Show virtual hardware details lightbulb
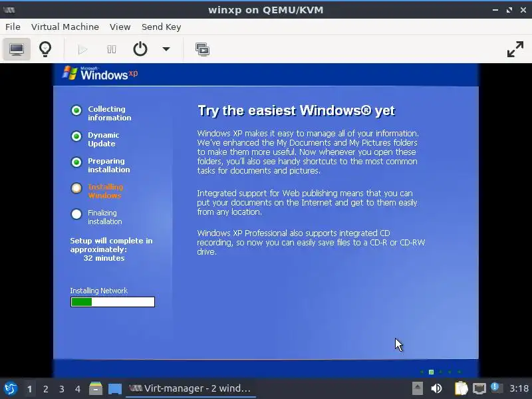532x399 pixels. pos(45,49)
